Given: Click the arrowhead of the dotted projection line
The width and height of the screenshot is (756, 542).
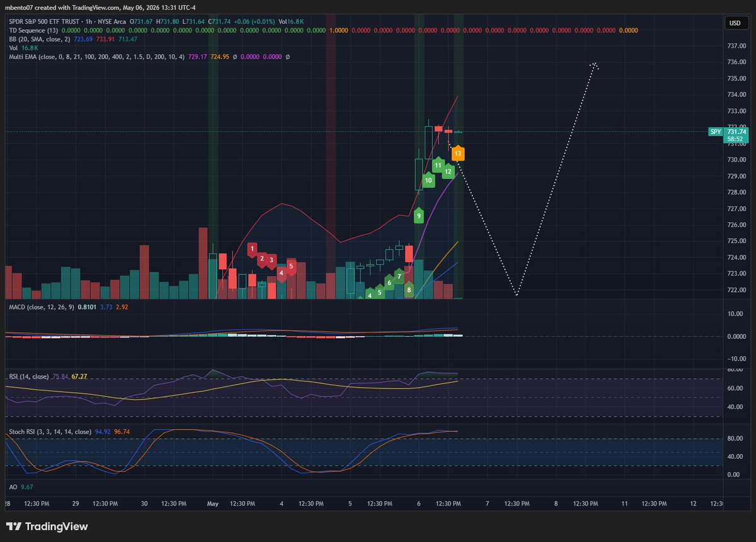Looking at the screenshot, I should (594, 65).
